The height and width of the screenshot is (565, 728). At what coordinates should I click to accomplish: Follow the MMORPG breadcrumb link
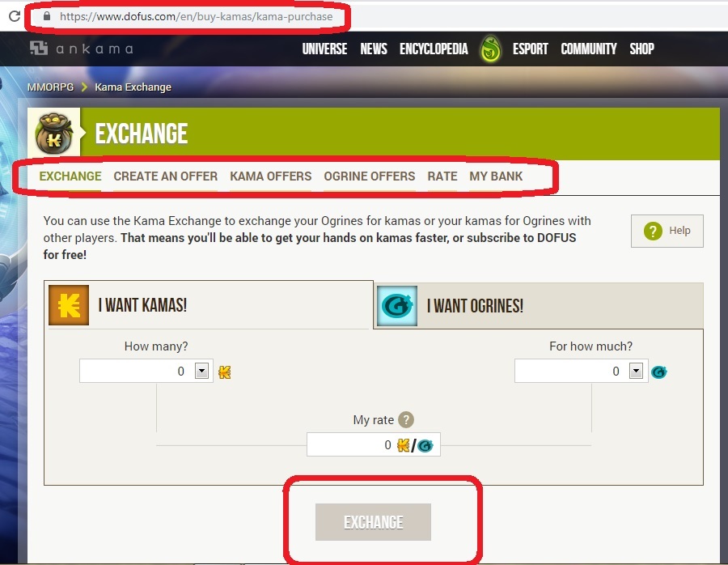pos(50,87)
